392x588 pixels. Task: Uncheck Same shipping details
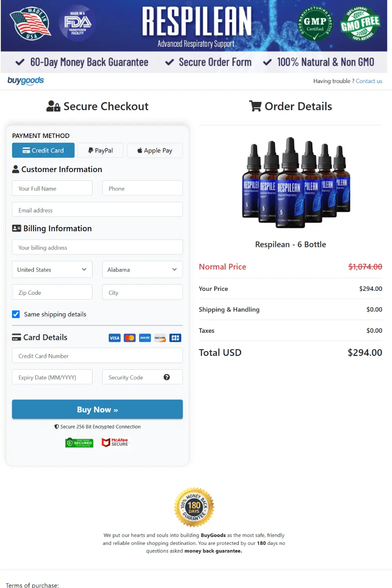[16, 314]
